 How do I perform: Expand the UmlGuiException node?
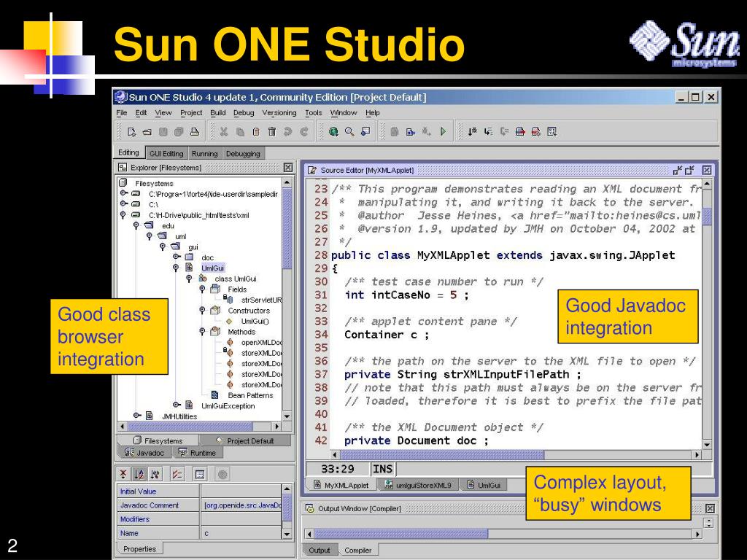coord(177,405)
